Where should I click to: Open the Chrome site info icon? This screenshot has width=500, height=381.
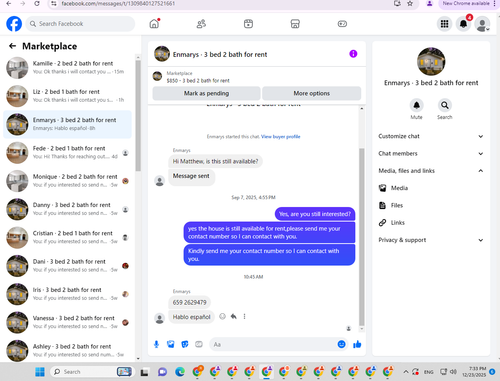pyautogui.click(x=54, y=4)
